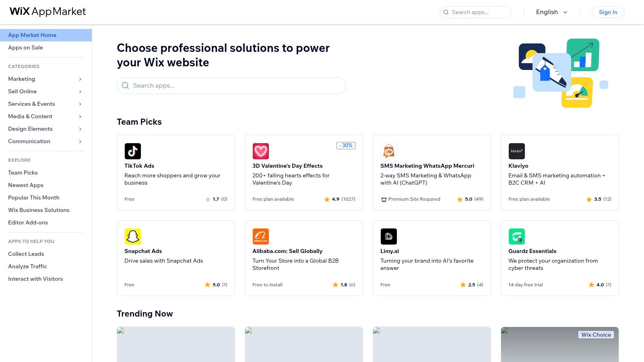Open Analyze Traffic in sidebar
Image resolution: width=644 pixels, height=362 pixels.
[27, 266]
